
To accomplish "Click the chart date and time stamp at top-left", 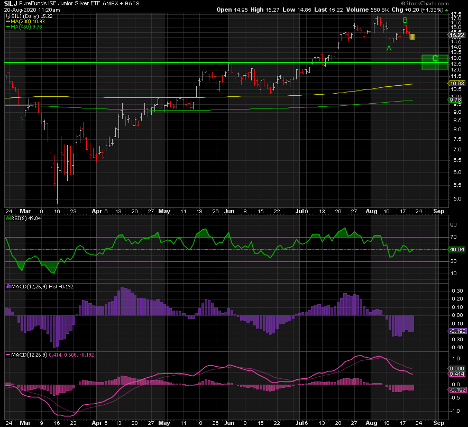I will [32, 10].
